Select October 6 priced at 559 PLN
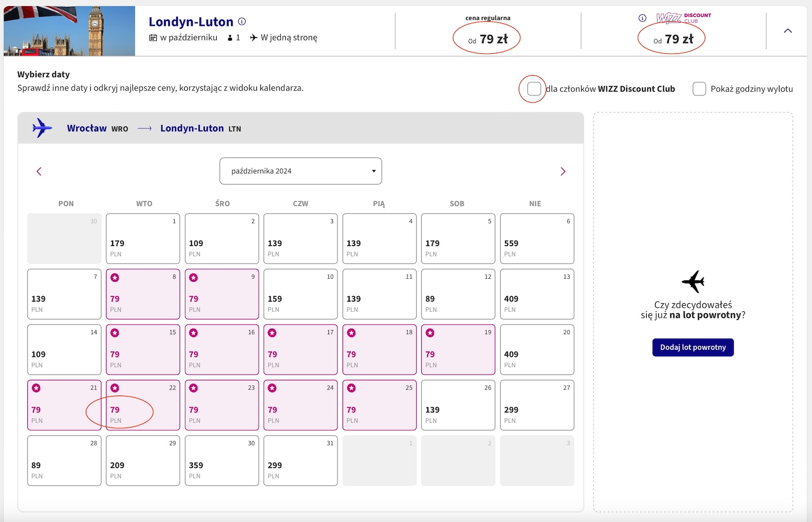812x522 pixels. 537,239
